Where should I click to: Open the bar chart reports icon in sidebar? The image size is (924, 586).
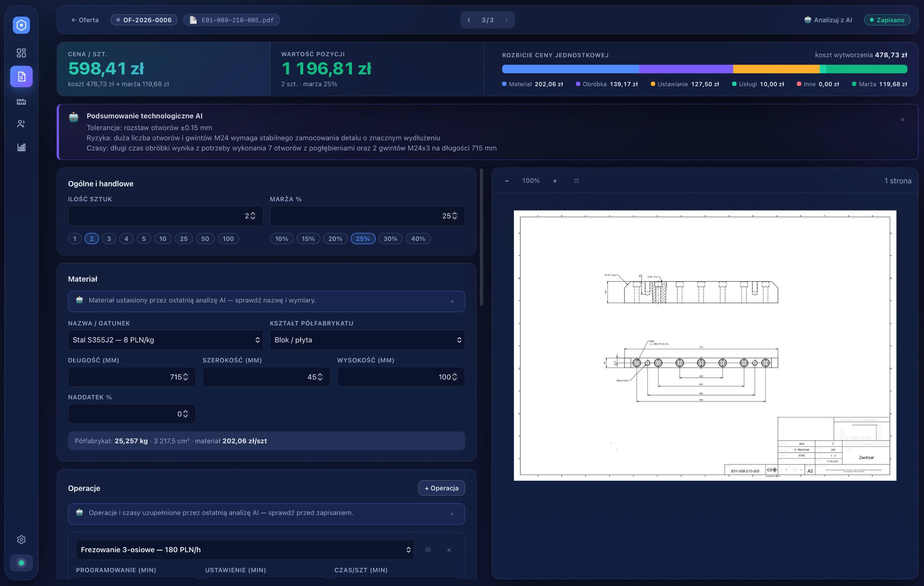tap(21, 147)
